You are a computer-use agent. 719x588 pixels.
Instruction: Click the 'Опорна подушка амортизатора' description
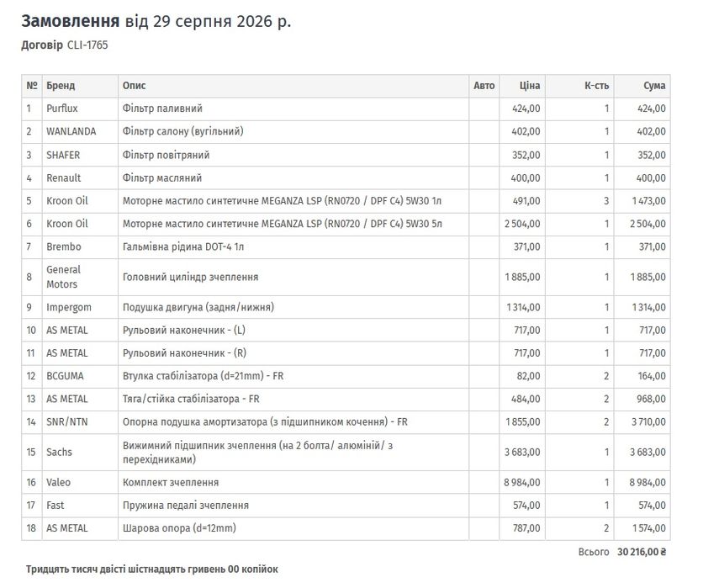pos(265,422)
